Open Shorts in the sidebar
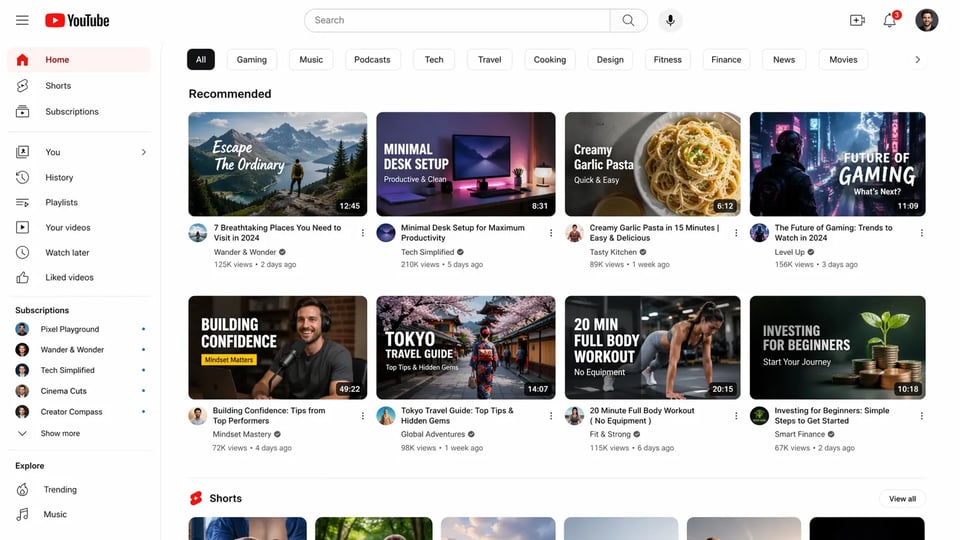Screen dimensions: 960x540 pos(58,86)
